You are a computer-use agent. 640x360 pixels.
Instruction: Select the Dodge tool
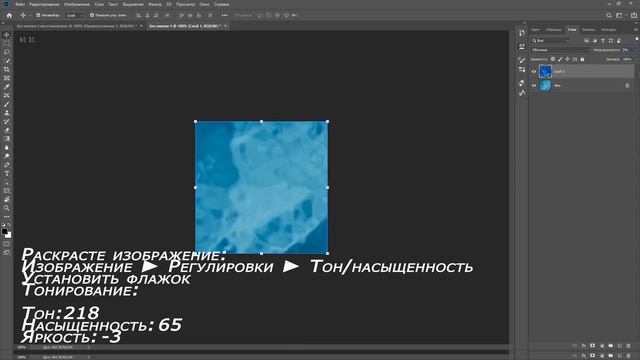(7, 156)
